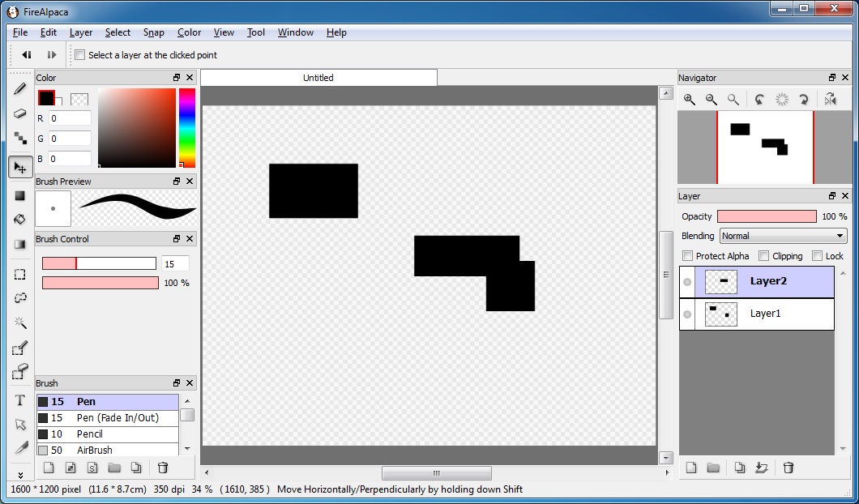
Task: Select the Operation arrow tool
Action: pos(20,425)
